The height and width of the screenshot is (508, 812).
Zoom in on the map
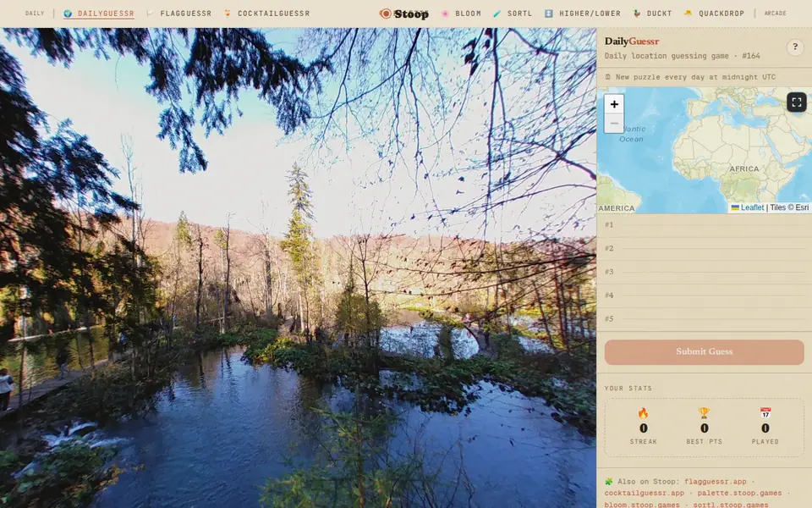click(614, 104)
